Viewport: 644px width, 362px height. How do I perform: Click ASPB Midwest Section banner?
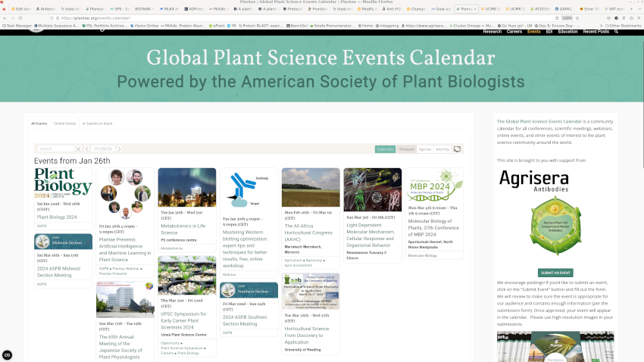(63, 242)
